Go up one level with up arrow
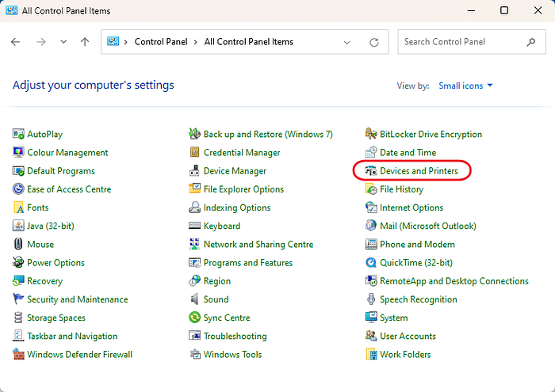This screenshot has height=392, width=555. tap(85, 42)
